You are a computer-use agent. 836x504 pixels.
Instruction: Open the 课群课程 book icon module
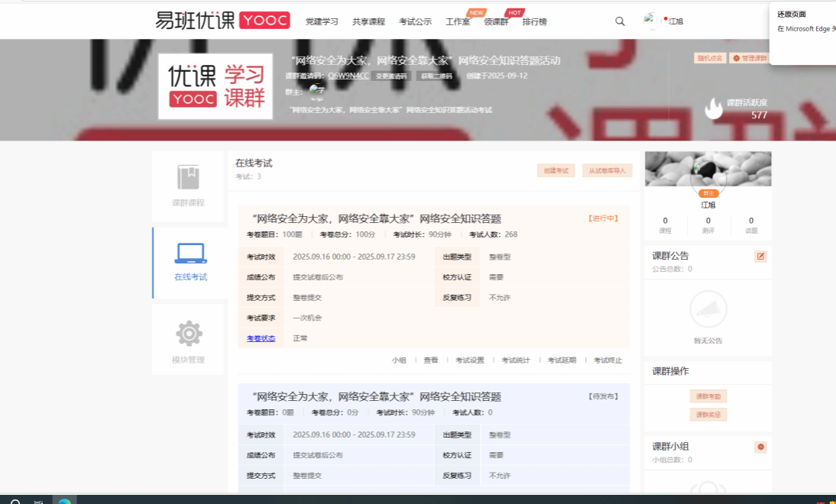pos(188,177)
